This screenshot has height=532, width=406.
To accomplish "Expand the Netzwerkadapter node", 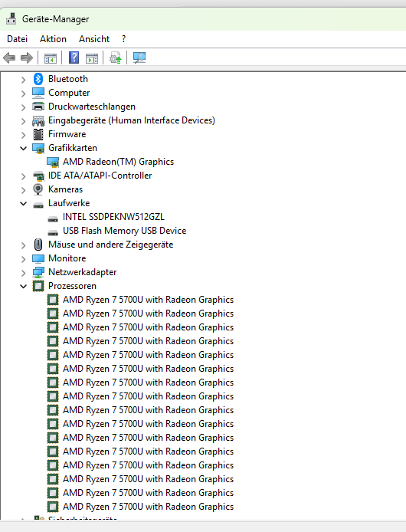I will tap(23, 273).
